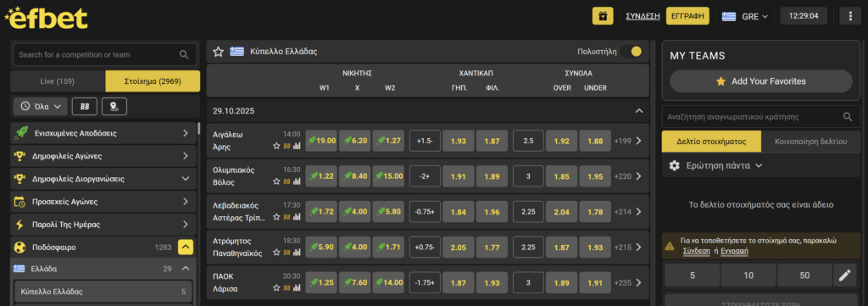Open the Όλα time filter dropdown
The height and width of the screenshot is (306, 868).
pyautogui.click(x=40, y=106)
